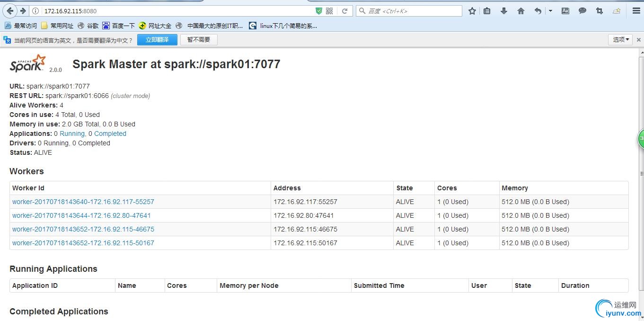Click the Running Applications heading

click(x=53, y=269)
